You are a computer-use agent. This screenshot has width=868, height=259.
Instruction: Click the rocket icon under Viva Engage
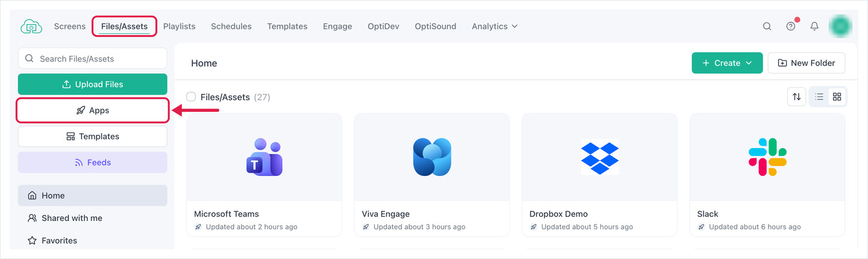click(365, 227)
